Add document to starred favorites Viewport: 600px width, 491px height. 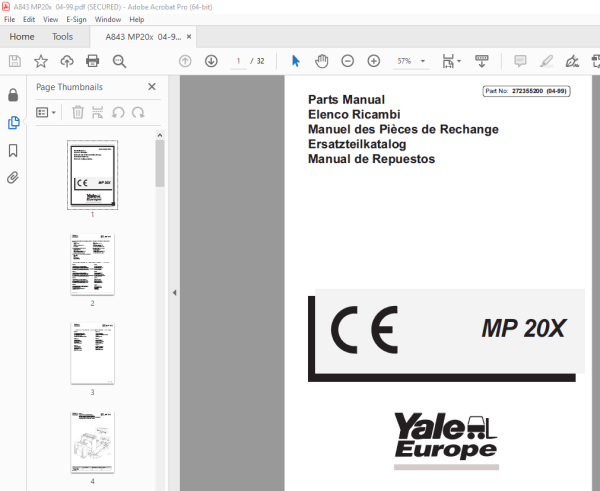41,61
